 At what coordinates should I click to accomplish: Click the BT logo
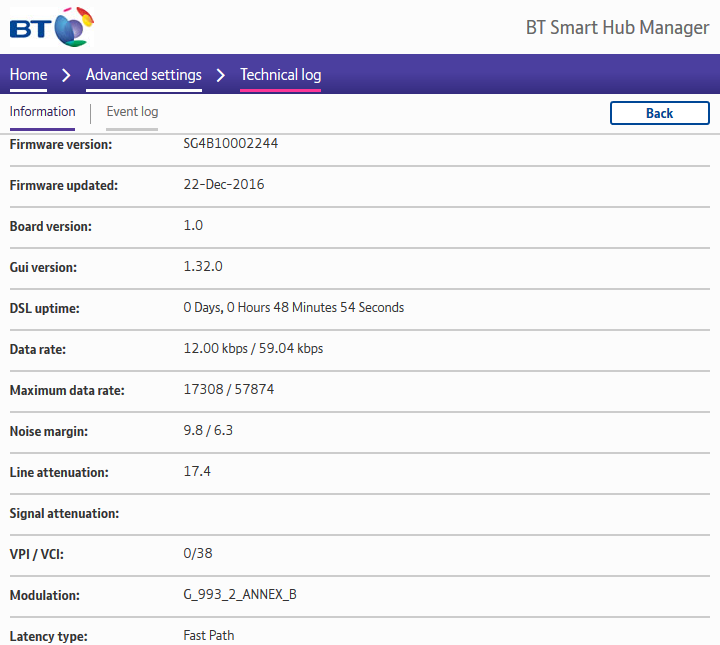[52, 27]
